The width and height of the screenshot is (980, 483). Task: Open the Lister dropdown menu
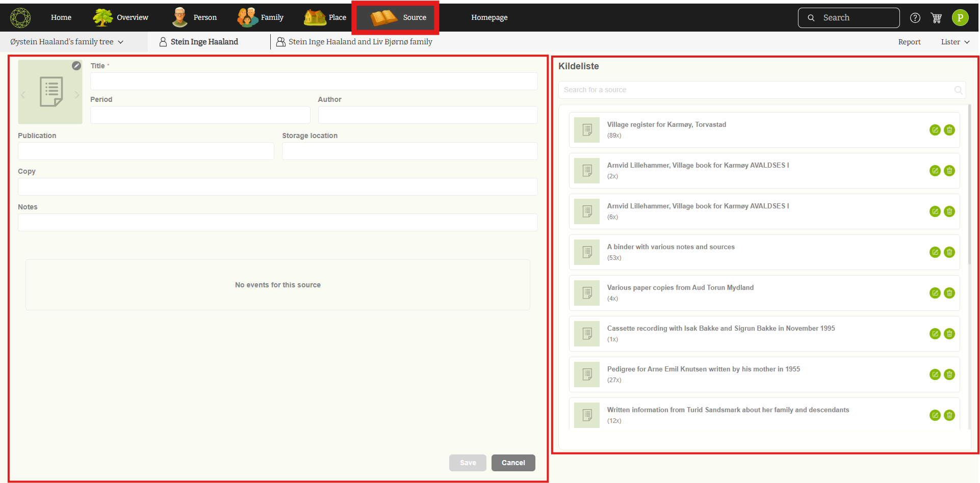(955, 42)
